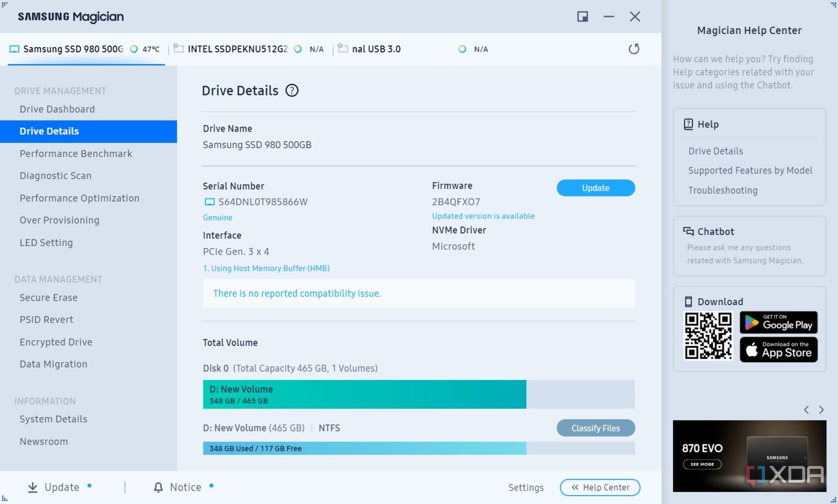
Task: Click the App Store download badge
Action: (779, 350)
